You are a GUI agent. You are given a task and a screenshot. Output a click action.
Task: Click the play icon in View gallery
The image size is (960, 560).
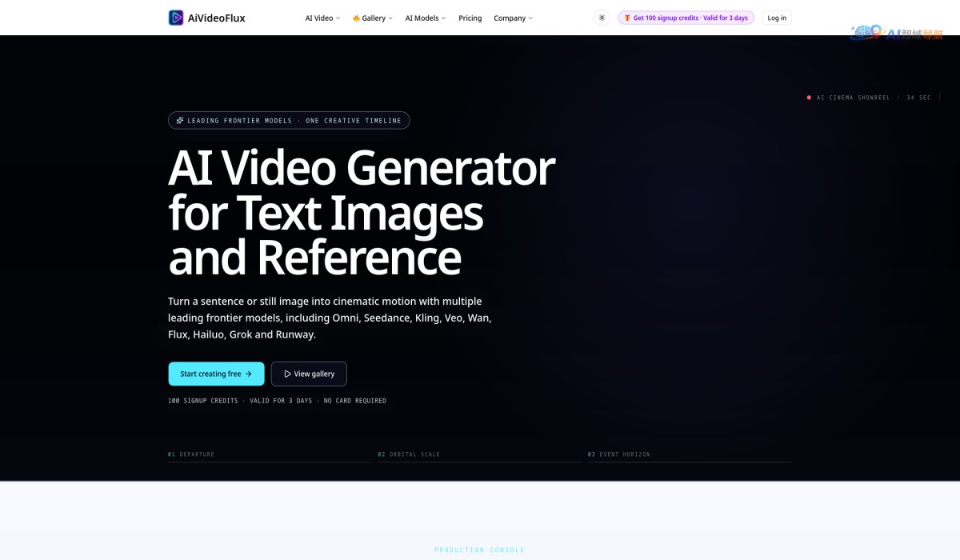click(x=287, y=374)
